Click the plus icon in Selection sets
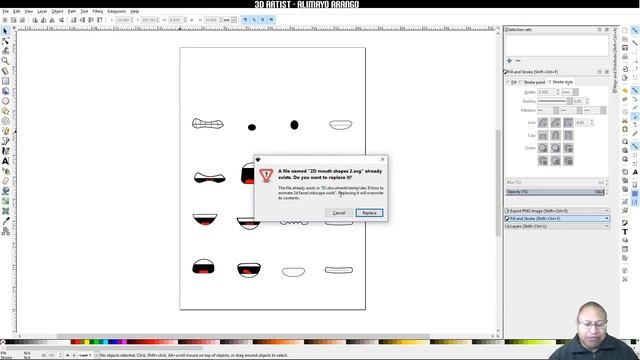Image resolution: width=640 pixels, height=360 pixels. click(509, 60)
